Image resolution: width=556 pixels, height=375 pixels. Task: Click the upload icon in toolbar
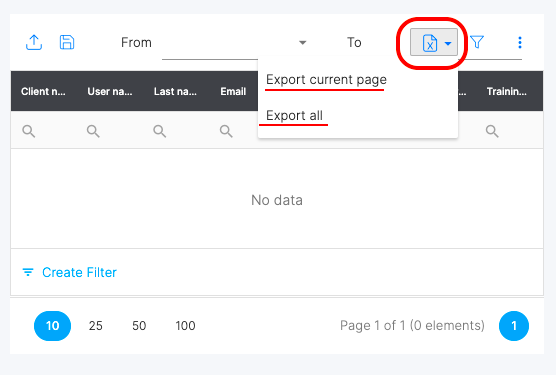click(x=34, y=43)
